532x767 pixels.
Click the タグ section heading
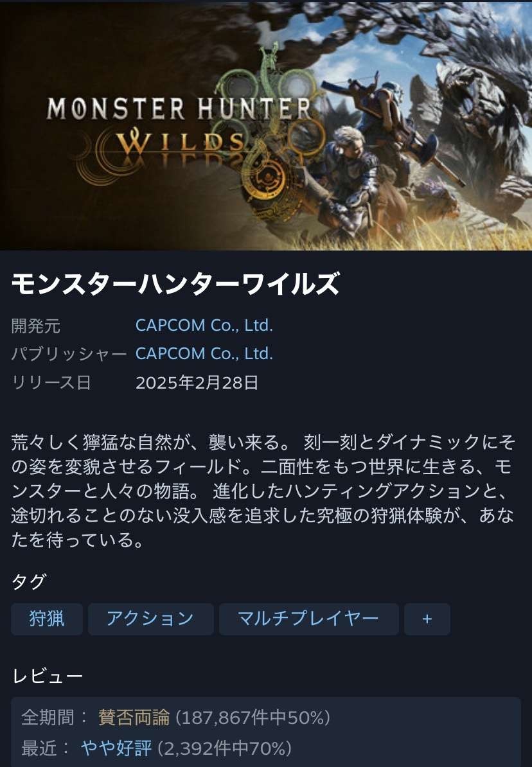(29, 581)
